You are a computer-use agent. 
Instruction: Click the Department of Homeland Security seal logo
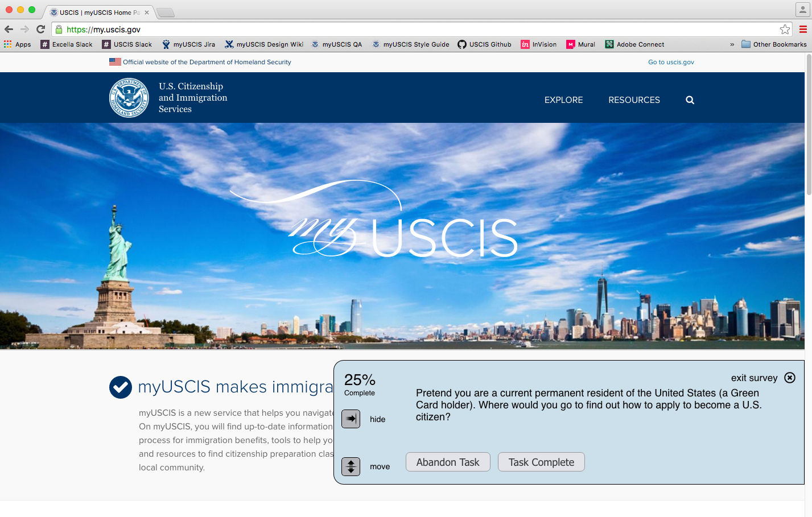[129, 98]
